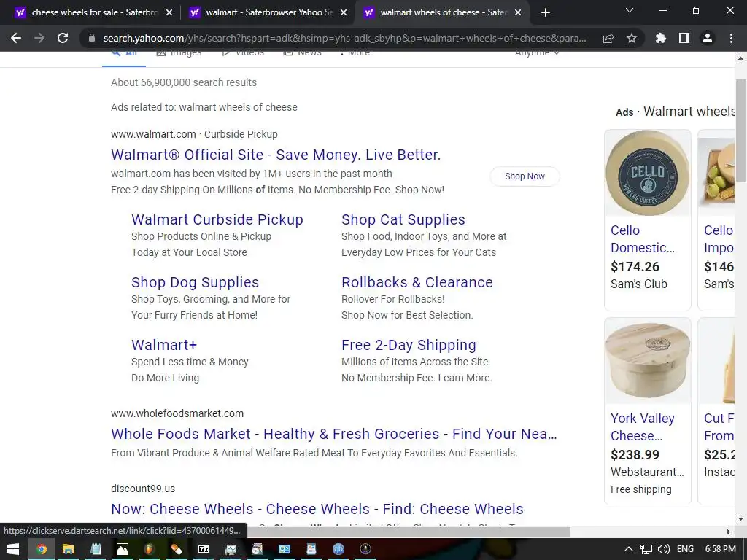The width and height of the screenshot is (747, 560).
Task: Close the 'cheese wheels for sale' tab
Action: tap(169, 13)
